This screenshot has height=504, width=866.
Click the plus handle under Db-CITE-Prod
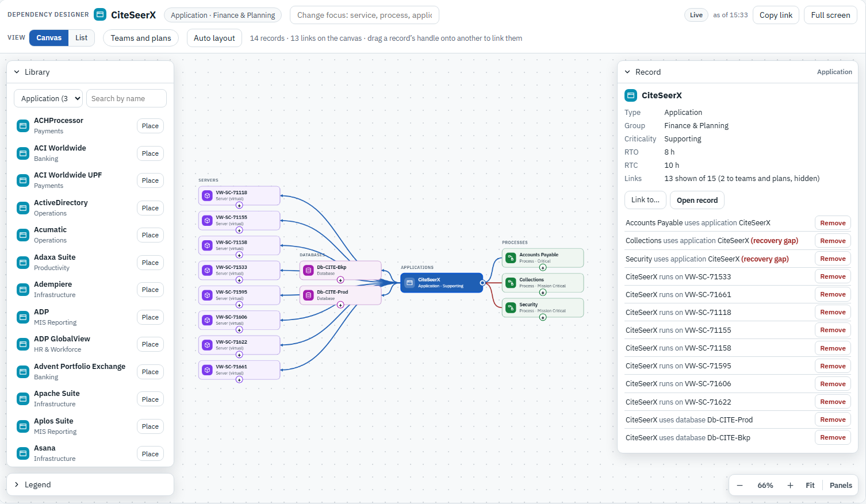340,305
